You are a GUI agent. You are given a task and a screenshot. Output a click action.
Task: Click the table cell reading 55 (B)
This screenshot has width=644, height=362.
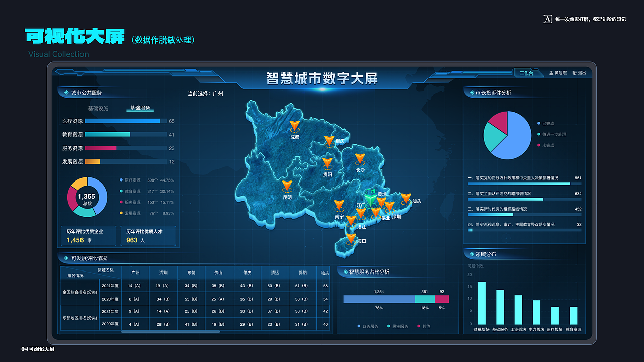point(191,299)
